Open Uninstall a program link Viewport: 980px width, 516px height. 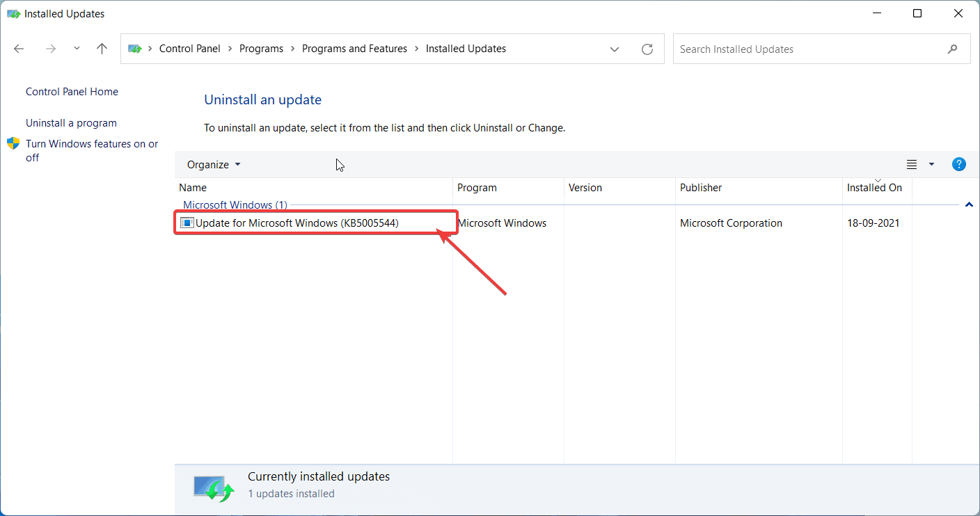[x=71, y=123]
